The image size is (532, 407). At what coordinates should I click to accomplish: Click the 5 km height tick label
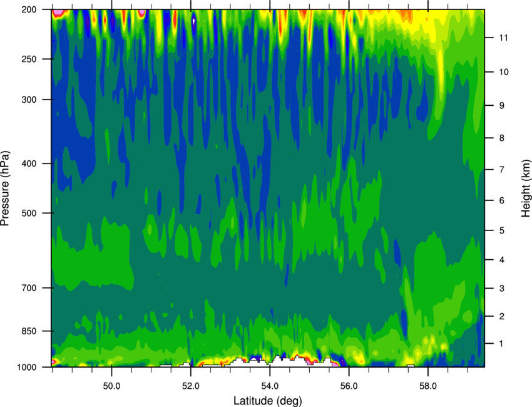point(502,230)
